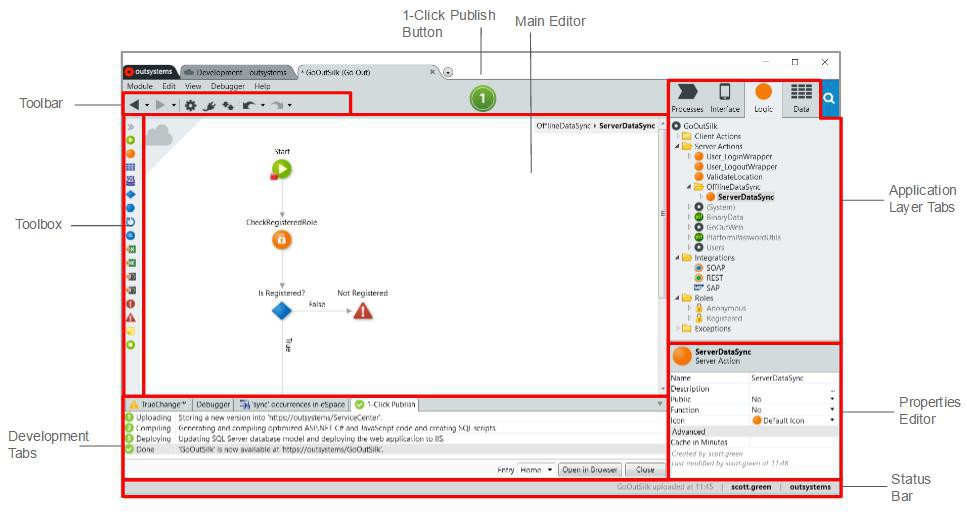Click the Open in Browser button

(590, 470)
